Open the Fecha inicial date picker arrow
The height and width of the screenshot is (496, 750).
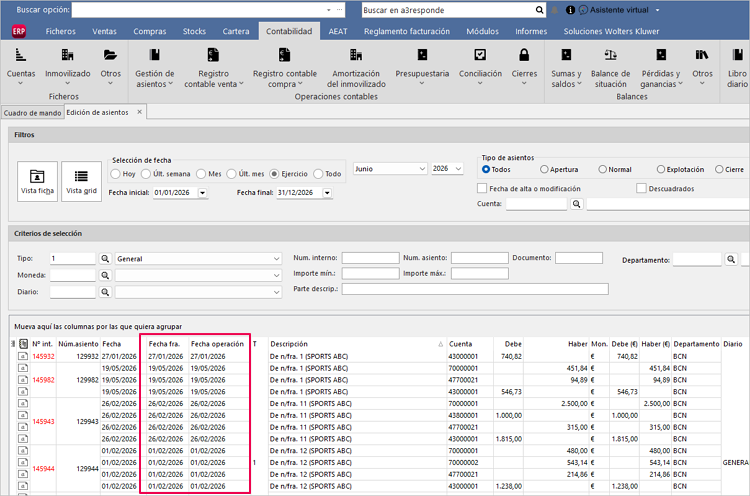202,192
